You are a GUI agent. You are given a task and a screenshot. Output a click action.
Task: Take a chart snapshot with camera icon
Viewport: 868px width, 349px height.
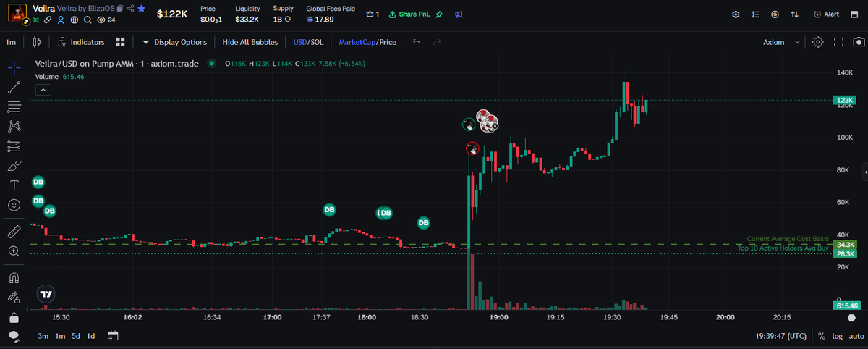pyautogui.click(x=859, y=42)
